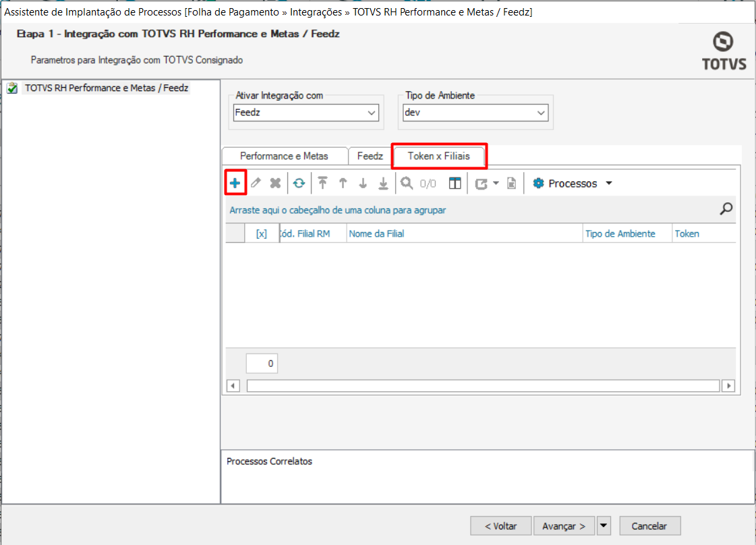This screenshot has height=545, width=756.
Task: Click the document report icon
Action: [x=512, y=183]
